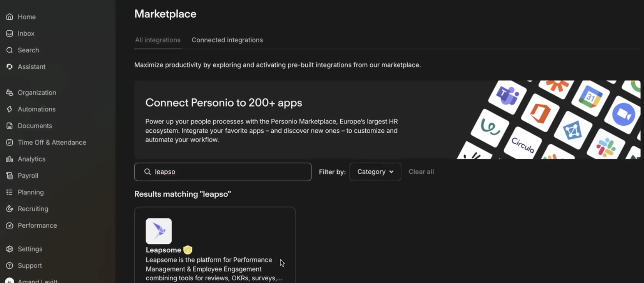Open the Inbox icon in sidebar
This screenshot has height=283, width=644.
tap(10, 33)
